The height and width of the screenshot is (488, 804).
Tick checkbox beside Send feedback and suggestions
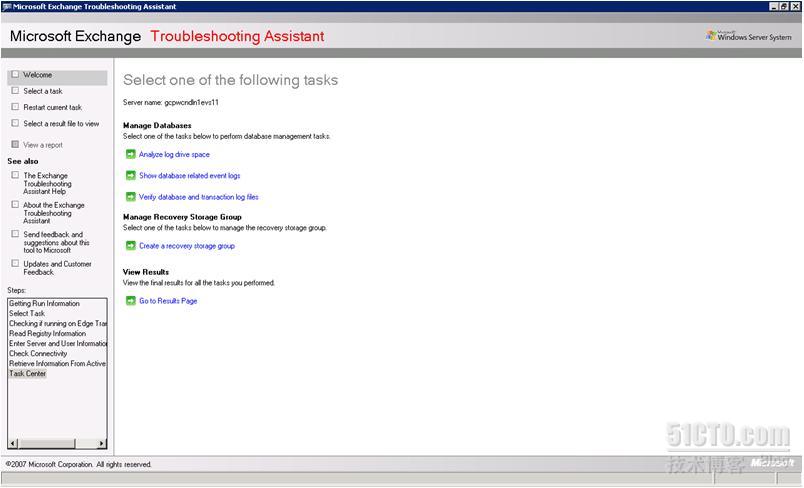point(15,234)
